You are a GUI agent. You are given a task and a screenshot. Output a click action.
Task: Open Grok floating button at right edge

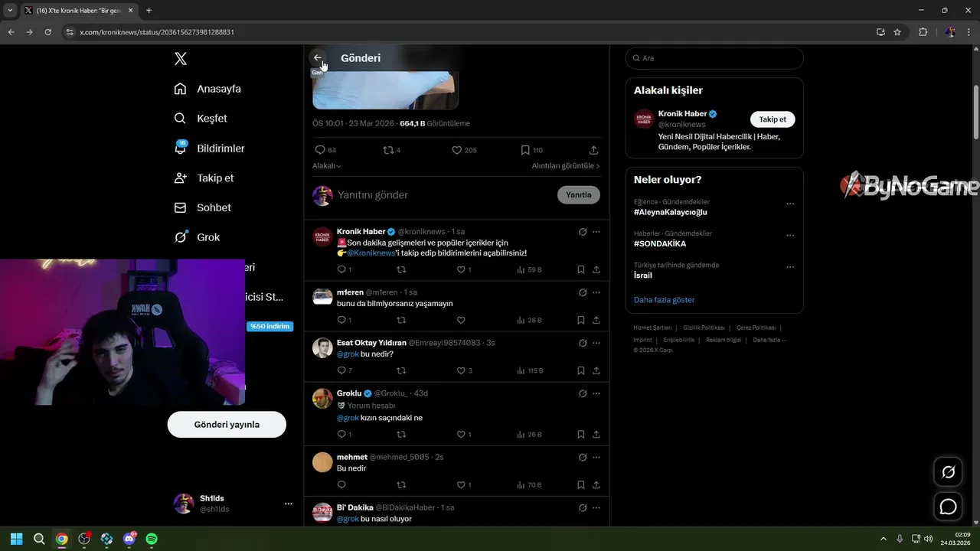(x=948, y=472)
